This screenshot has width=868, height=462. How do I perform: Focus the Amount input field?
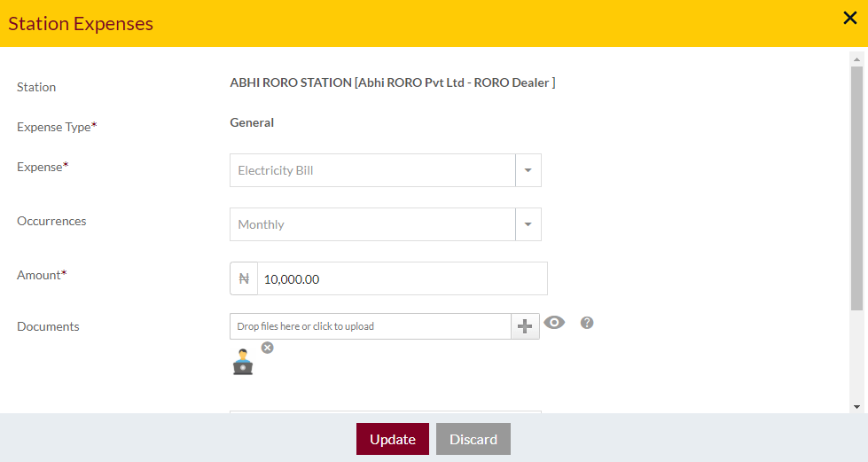point(403,278)
